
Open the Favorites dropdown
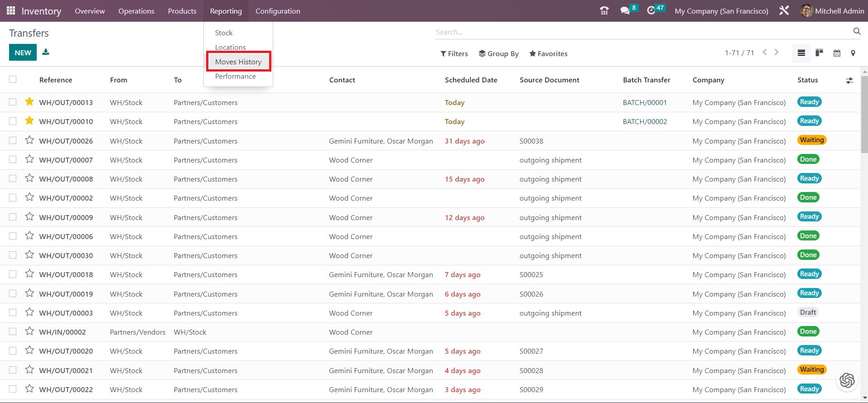(548, 53)
